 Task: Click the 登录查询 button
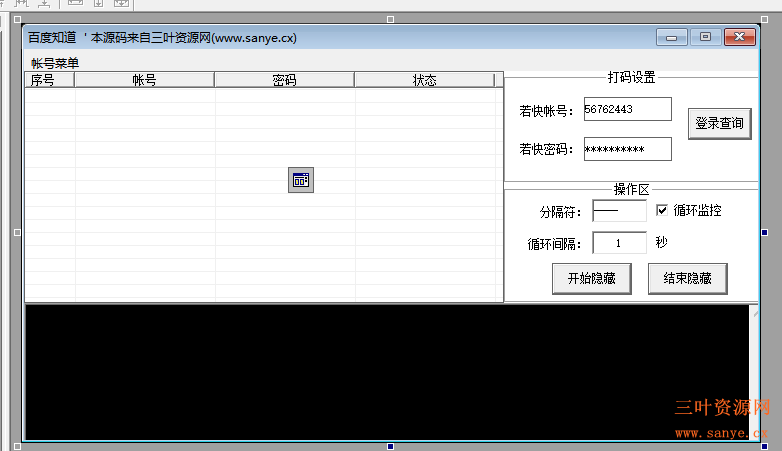click(719, 124)
